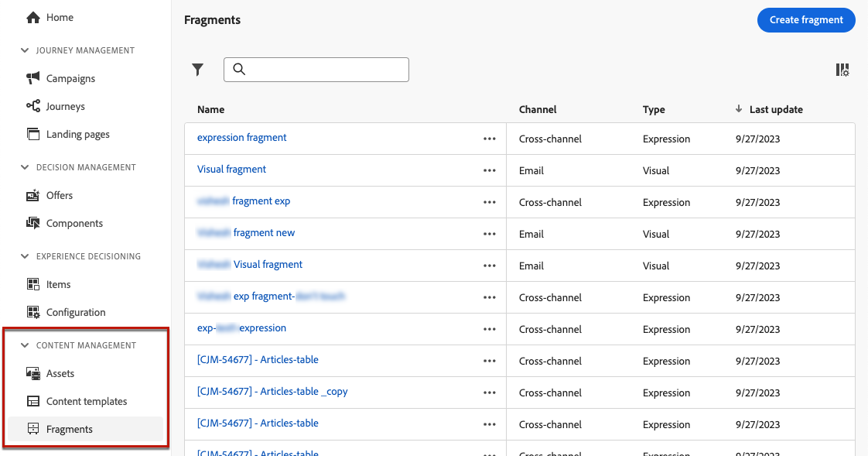Click the Campaigns megaphone icon
This screenshot has width=868, height=456.
(x=33, y=78)
